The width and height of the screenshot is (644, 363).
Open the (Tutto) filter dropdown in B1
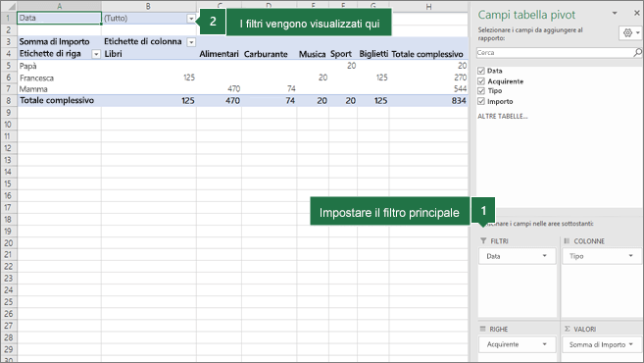[x=191, y=19]
